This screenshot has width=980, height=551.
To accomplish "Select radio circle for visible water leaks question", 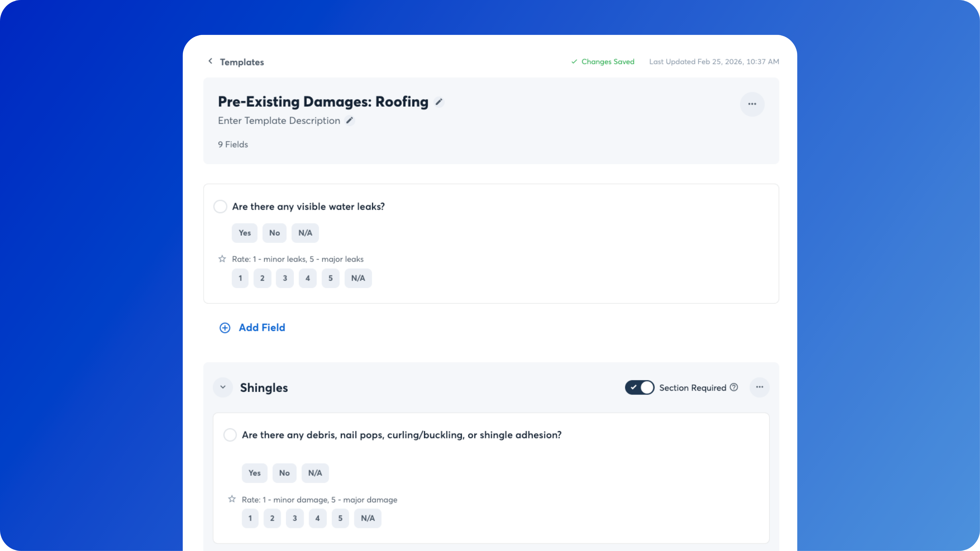I will pos(220,207).
